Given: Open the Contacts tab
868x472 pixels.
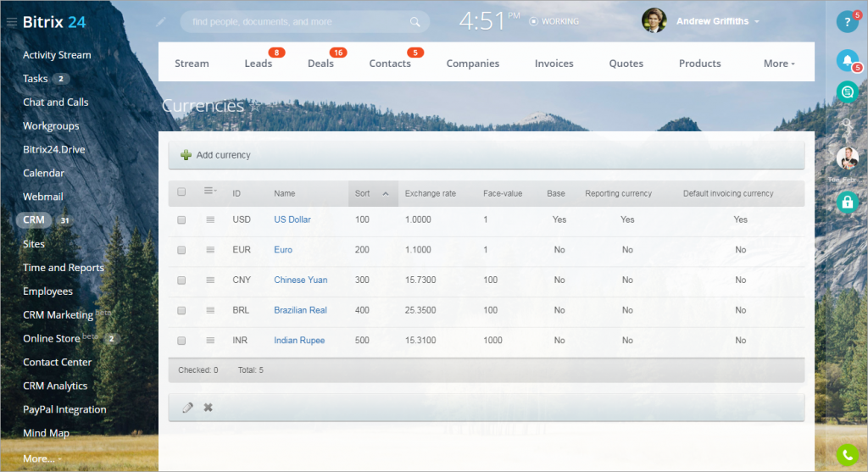Looking at the screenshot, I should pos(390,64).
